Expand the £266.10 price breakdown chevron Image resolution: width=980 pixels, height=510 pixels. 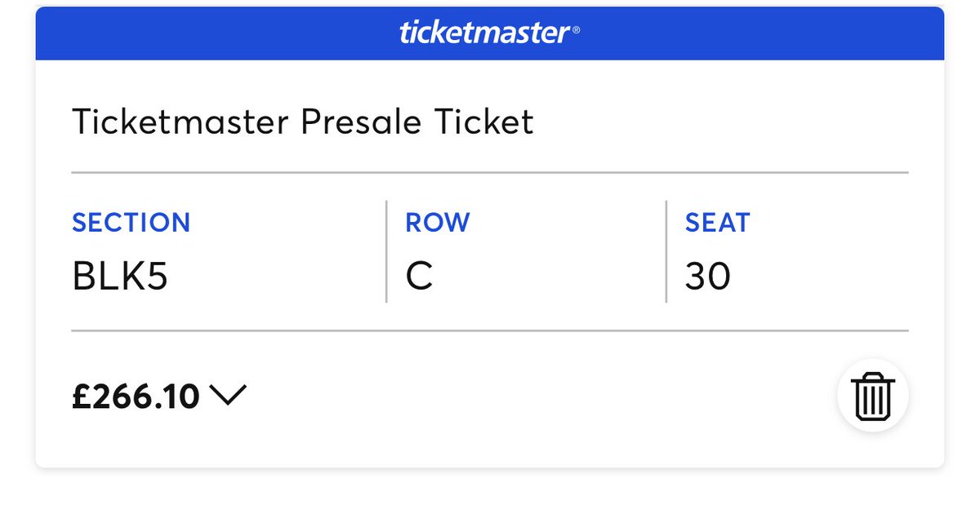coord(228,396)
